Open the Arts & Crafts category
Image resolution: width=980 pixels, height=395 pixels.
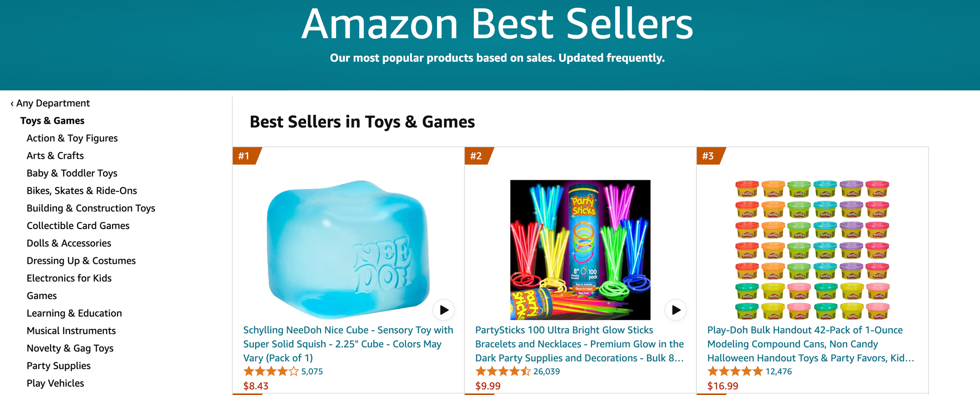point(55,155)
